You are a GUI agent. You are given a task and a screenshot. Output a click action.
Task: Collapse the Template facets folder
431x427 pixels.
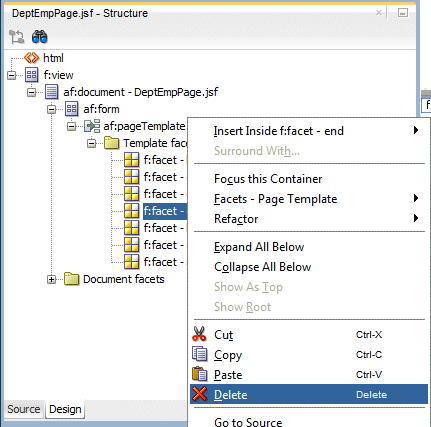click(92, 143)
